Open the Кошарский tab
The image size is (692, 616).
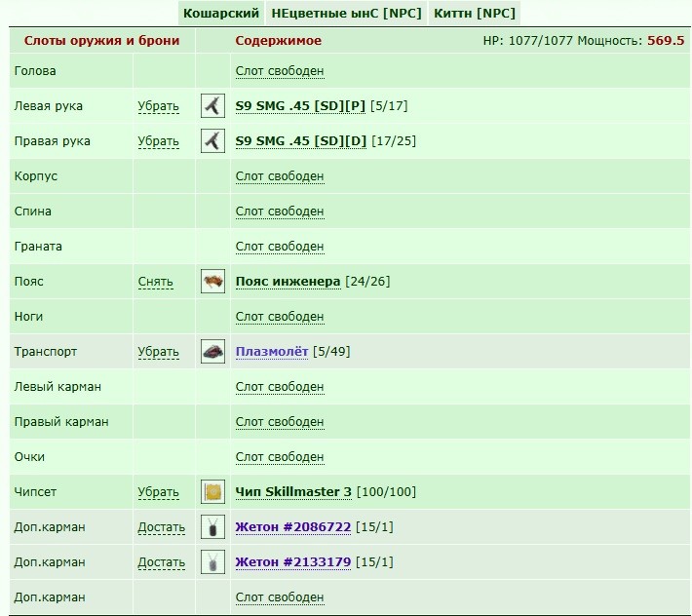pyautogui.click(x=221, y=14)
